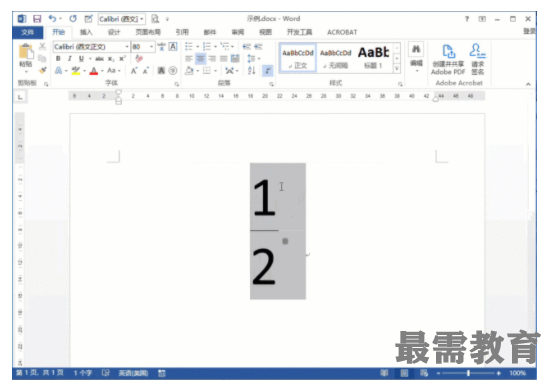547x387 pixels.
Task: Shrink the font size with the small A
Action: point(146,71)
